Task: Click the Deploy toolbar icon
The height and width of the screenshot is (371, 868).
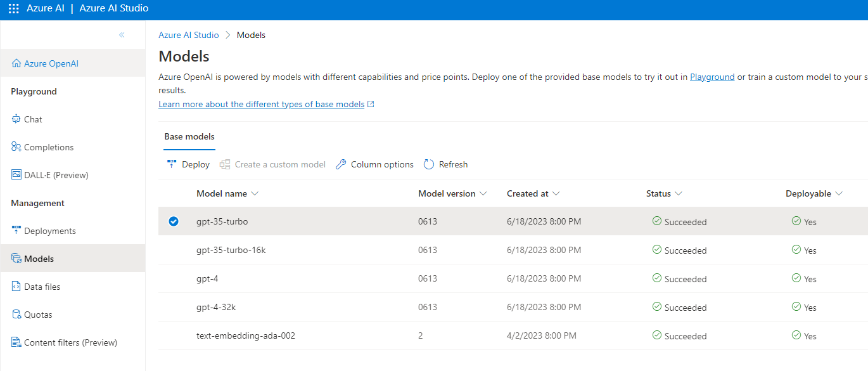Action: point(172,164)
